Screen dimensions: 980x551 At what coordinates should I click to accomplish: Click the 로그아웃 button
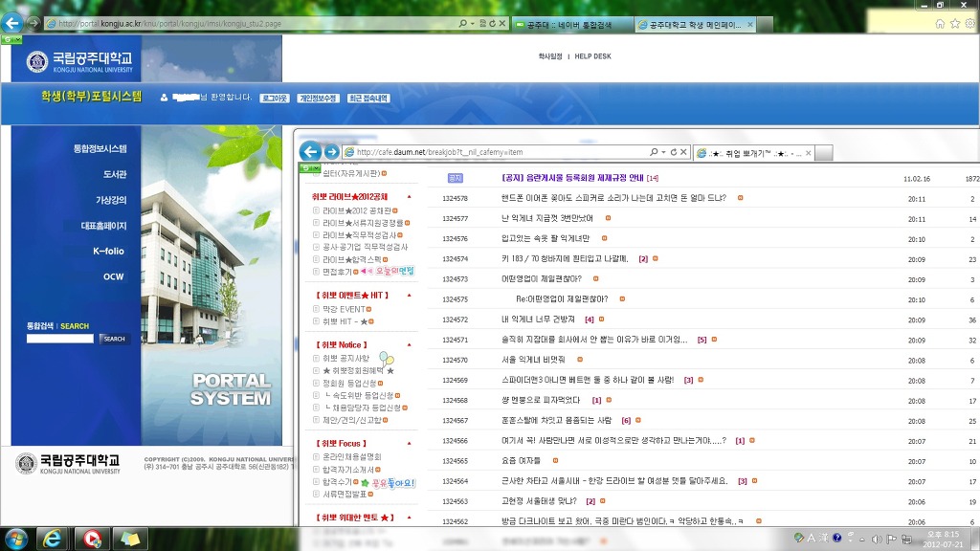[x=275, y=99]
